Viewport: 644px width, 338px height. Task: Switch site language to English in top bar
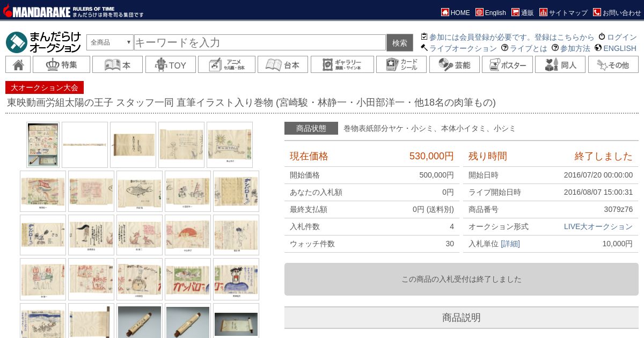491,12
